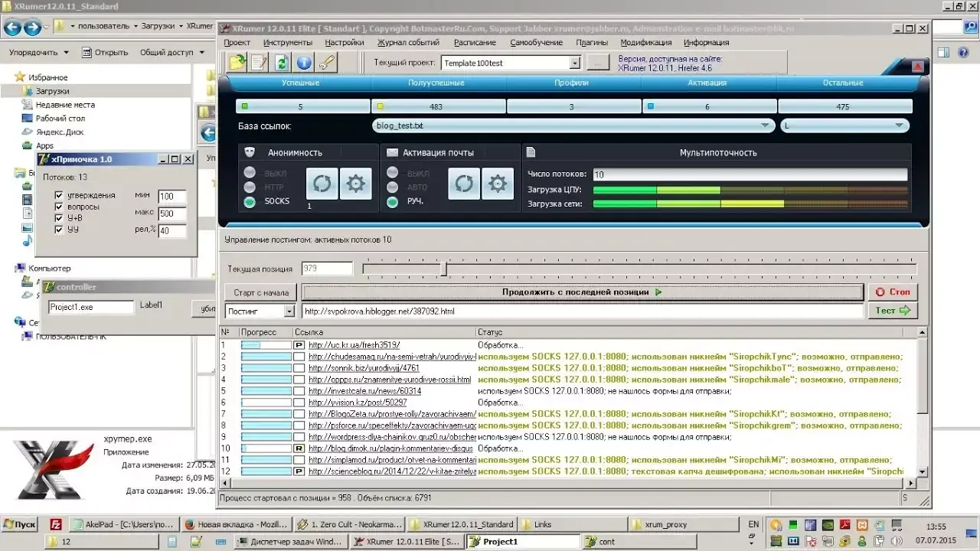Click the green refresh arrows toolbar icon
Image resolution: width=980 pixels, height=551 pixels.
(x=282, y=63)
